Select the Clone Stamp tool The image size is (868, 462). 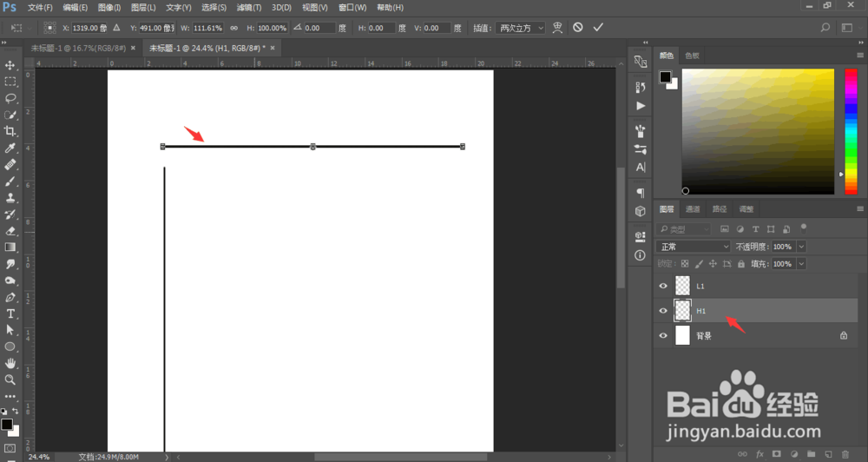(x=10, y=198)
